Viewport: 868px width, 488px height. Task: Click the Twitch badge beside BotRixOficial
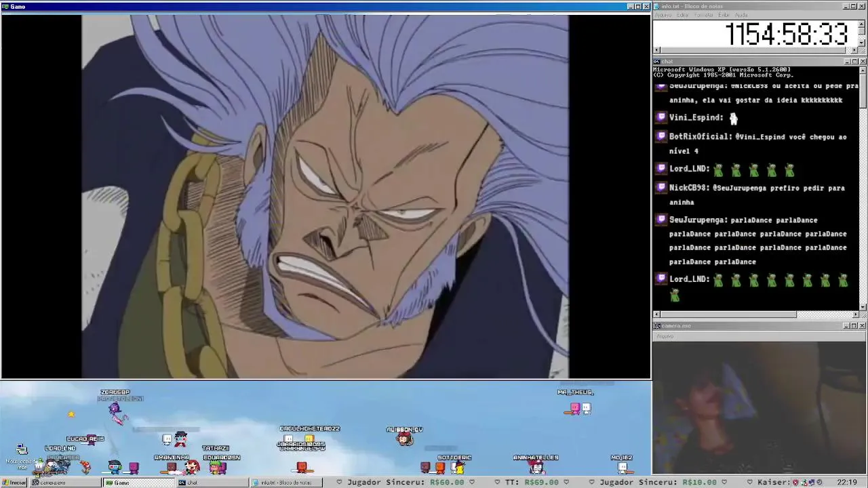pyautogui.click(x=662, y=136)
